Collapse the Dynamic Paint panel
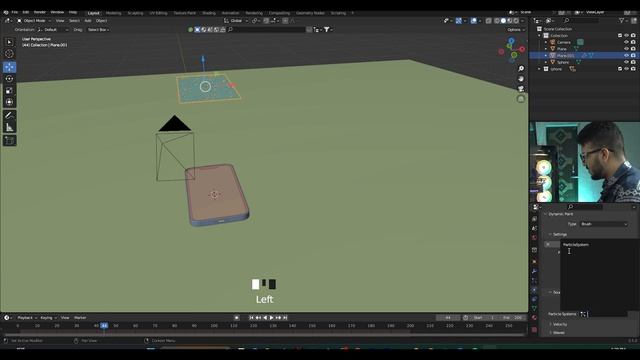Viewport: 640px width, 360px height. click(545, 214)
